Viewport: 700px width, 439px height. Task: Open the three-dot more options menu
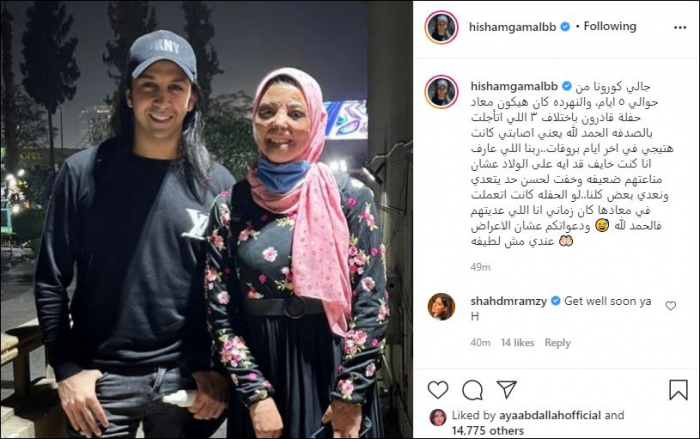coord(680,28)
